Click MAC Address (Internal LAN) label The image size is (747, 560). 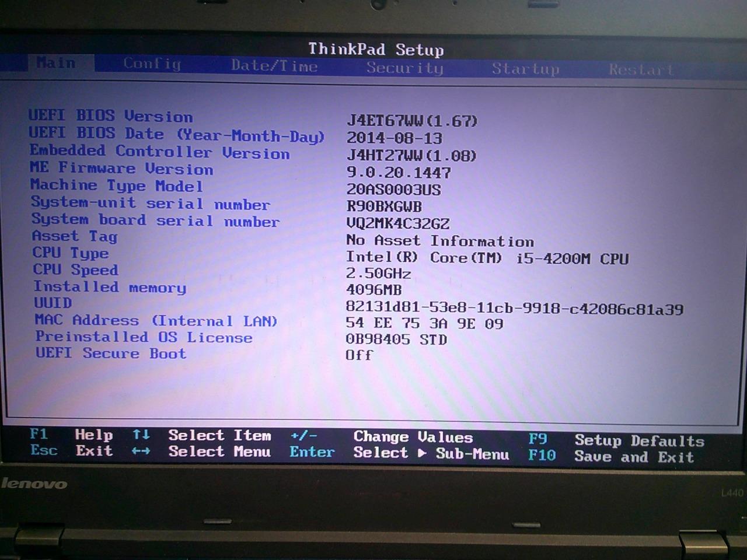(156, 320)
